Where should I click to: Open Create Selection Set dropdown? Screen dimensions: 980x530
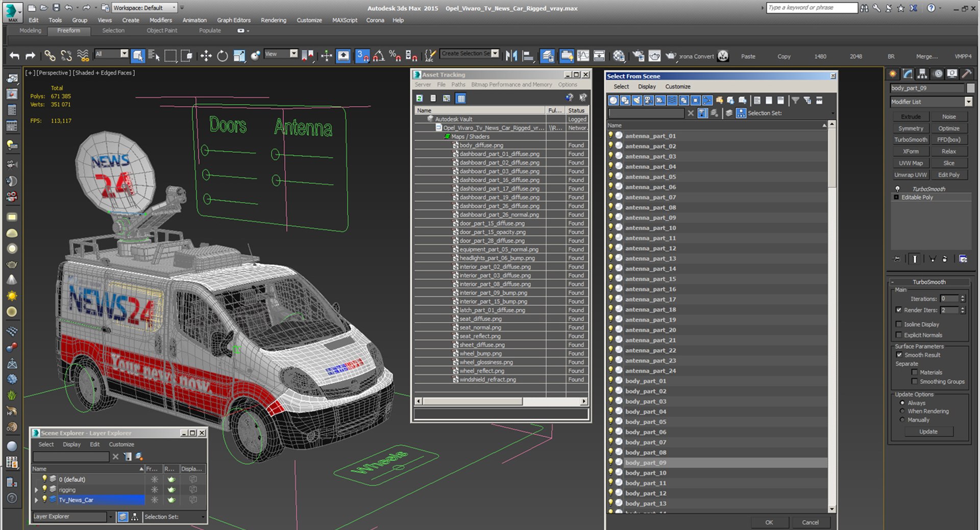tap(495, 54)
